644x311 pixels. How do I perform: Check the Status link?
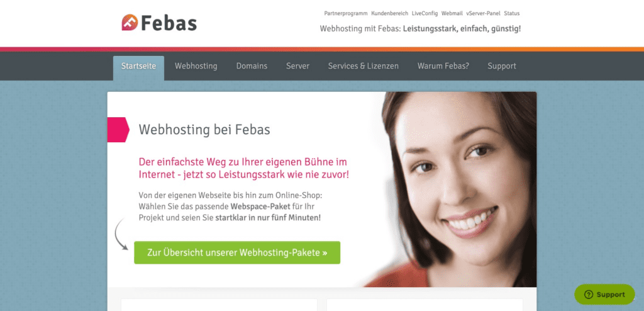(x=512, y=13)
